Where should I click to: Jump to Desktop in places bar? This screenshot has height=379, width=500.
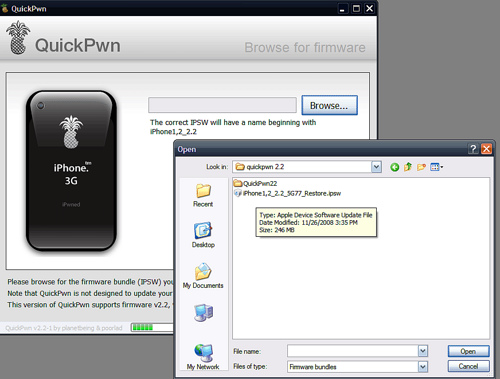pos(203,235)
